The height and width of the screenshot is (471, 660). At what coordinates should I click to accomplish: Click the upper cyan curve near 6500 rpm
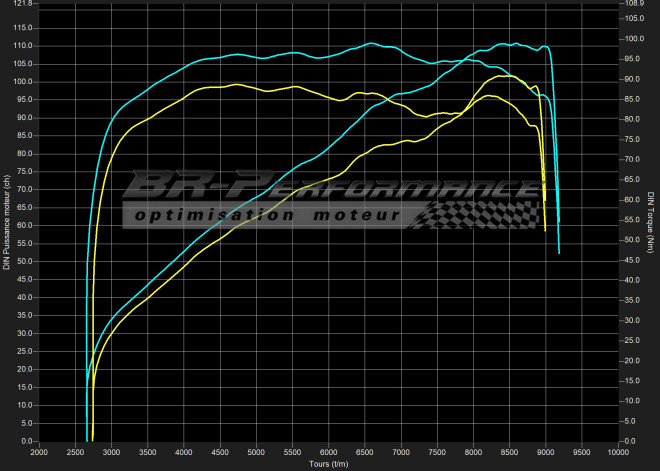pos(370,44)
